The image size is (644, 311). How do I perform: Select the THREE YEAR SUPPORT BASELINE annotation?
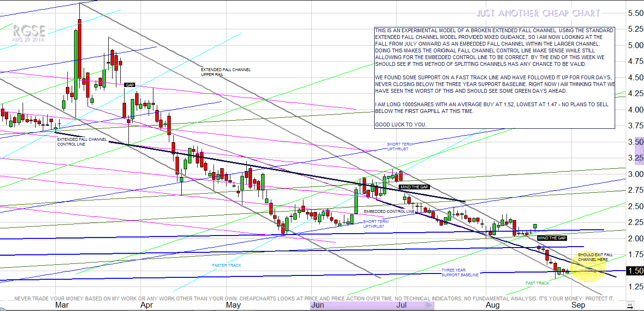coord(460,273)
